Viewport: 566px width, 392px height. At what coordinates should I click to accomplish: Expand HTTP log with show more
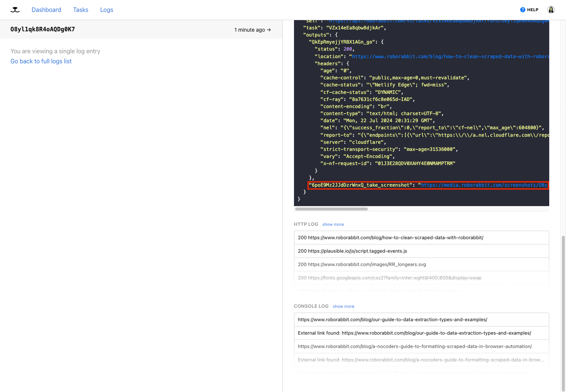click(x=333, y=224)
